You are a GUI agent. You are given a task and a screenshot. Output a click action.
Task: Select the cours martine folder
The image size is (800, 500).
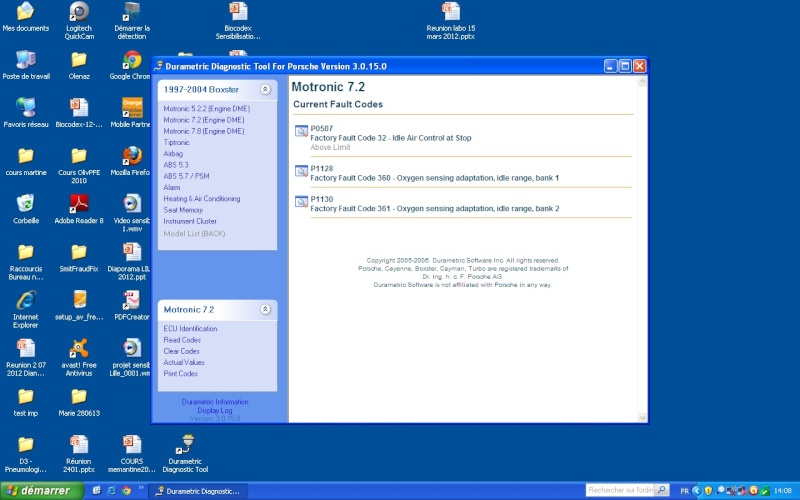26,161
